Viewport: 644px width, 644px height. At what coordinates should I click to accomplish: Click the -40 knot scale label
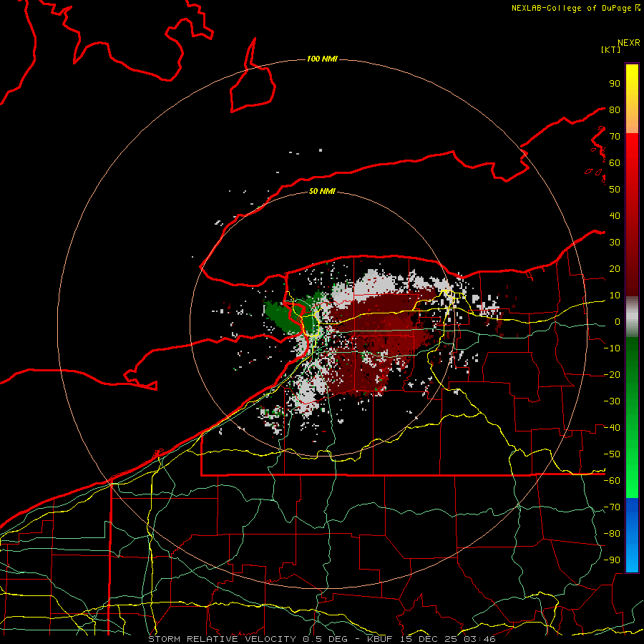click(x=612, y=428)
